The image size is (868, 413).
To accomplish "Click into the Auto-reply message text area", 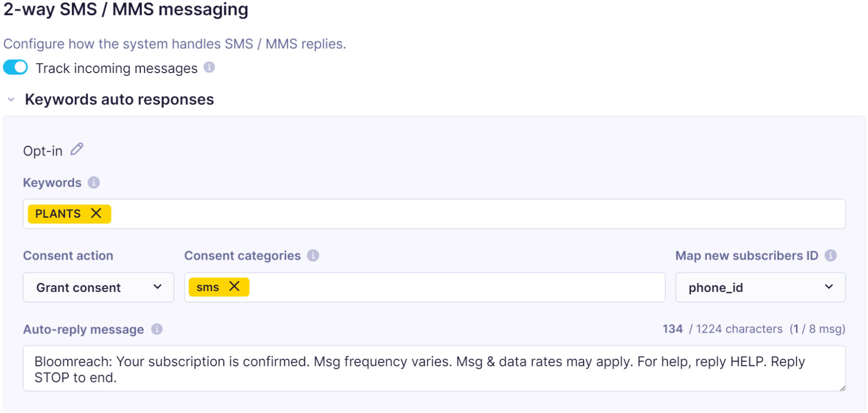I will tap(434, 370).
